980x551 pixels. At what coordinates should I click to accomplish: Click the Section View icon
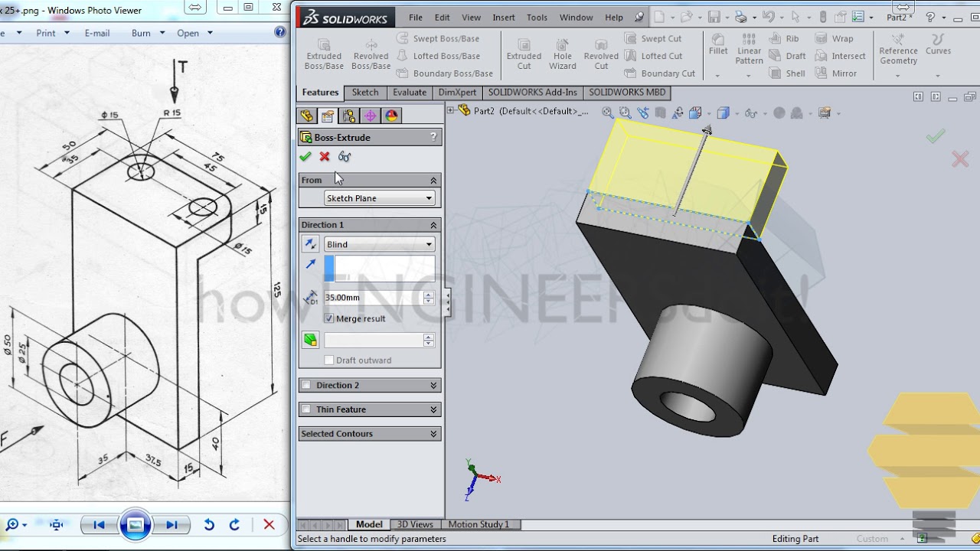pyautogui.click(x=660, y=112)
